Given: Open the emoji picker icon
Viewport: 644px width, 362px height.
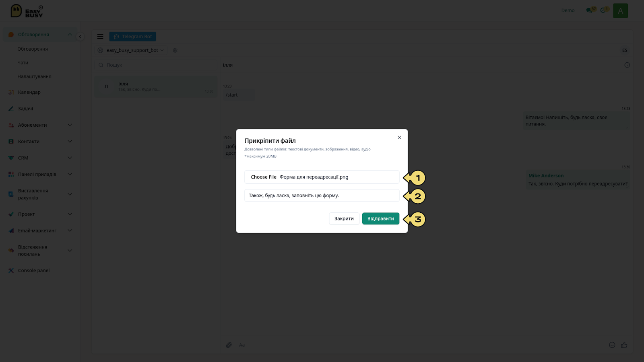Looking at the screenshot, I should click(x=612, y=345).
